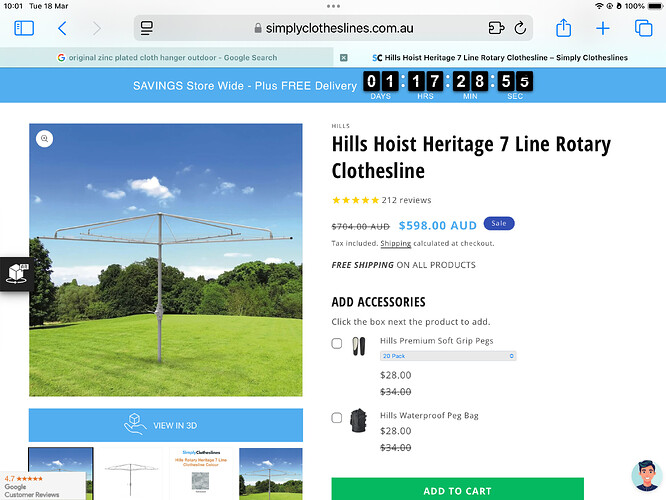Viewport: 666px width, 500px height.
Task: Click the Waterproof Peg Bag product image
Action: [x=358, y=421]
